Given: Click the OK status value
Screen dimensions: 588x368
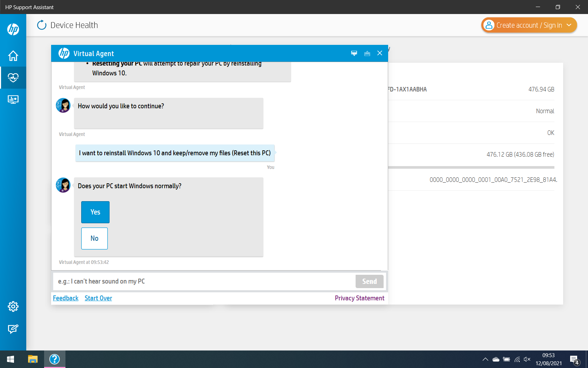Looking at the screenshot, I should 551,133.
